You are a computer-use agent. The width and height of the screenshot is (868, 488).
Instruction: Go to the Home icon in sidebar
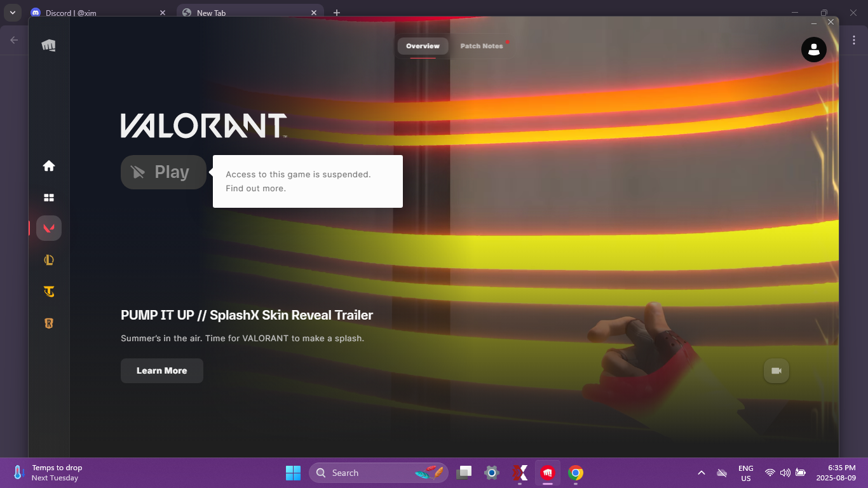point(49,166)
